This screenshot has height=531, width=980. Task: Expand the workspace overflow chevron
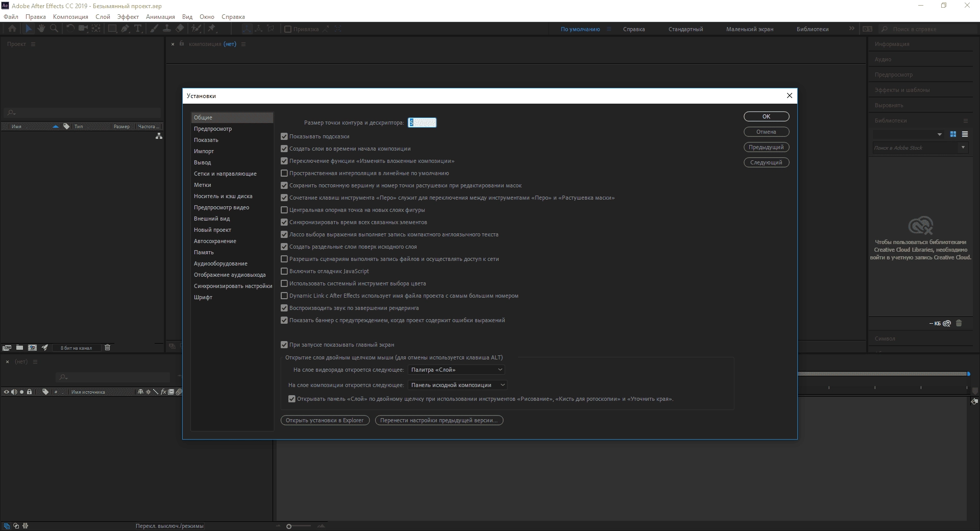click(851, 29)
